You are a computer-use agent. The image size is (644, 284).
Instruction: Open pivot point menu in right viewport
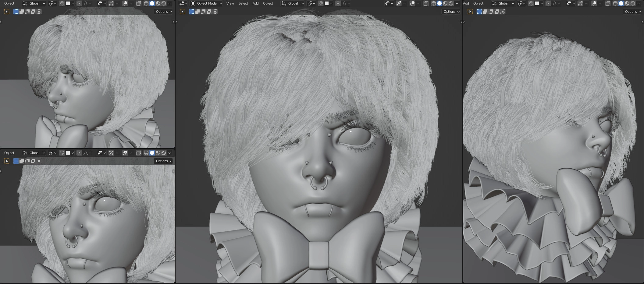click(521, 3)
